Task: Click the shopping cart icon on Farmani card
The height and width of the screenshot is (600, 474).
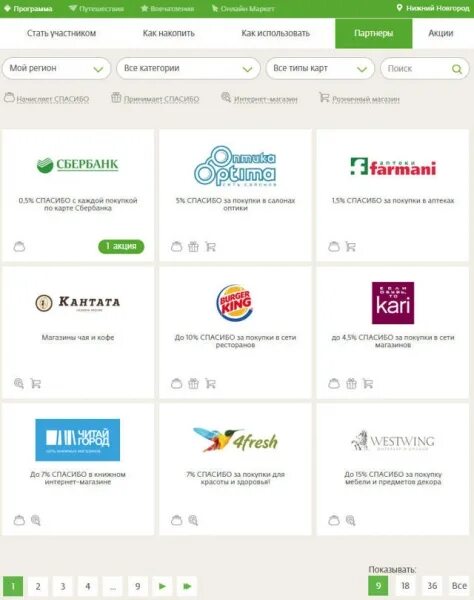Action: [350, 246]
